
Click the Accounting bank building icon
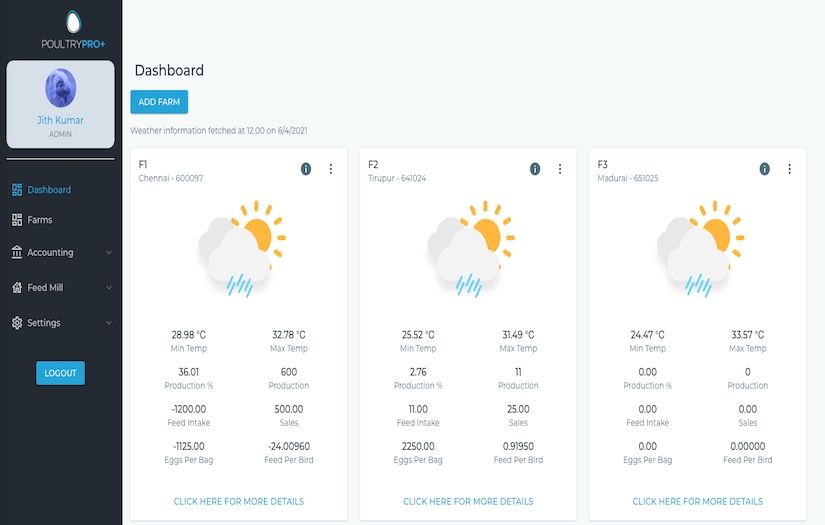coord(17,253)
